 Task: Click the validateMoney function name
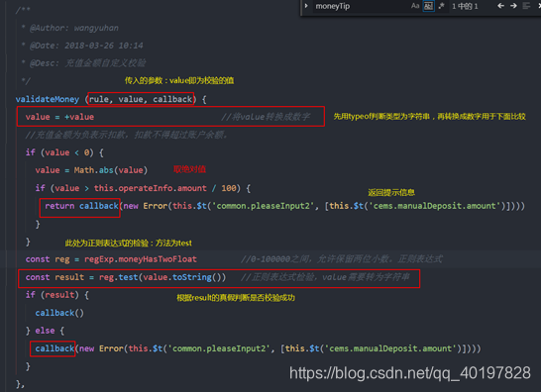(48, 99)
